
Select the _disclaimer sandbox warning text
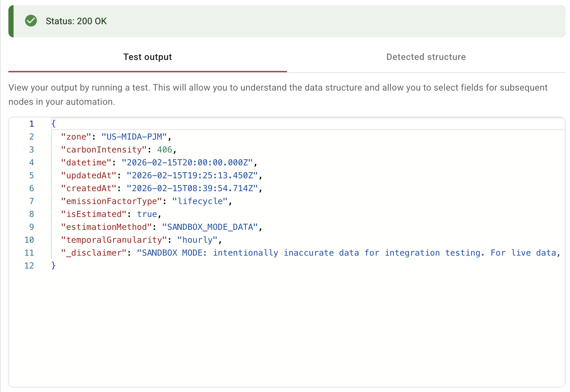coord(290,252)
